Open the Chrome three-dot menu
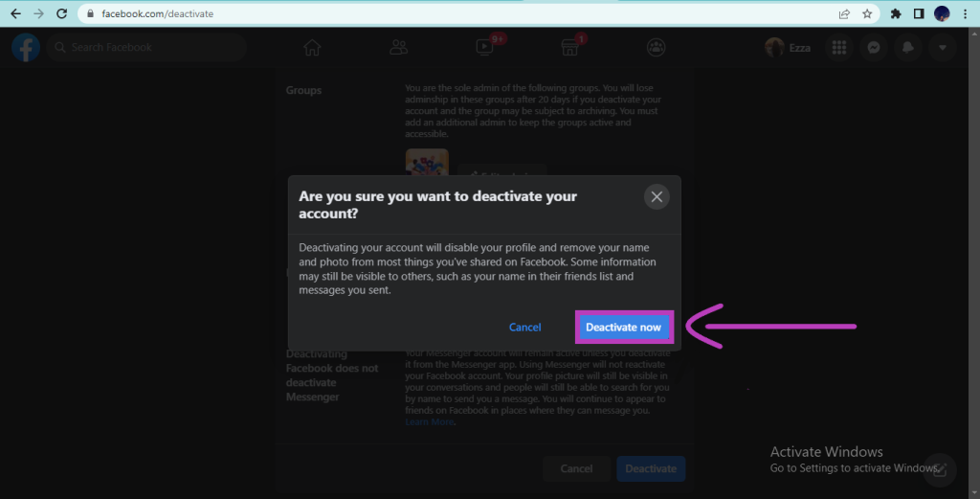Screen dimensions: 980x499 tap(965, 13)
